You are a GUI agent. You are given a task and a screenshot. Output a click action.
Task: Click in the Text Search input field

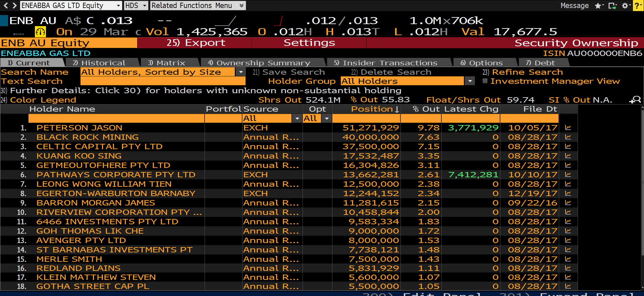[163, 81]
